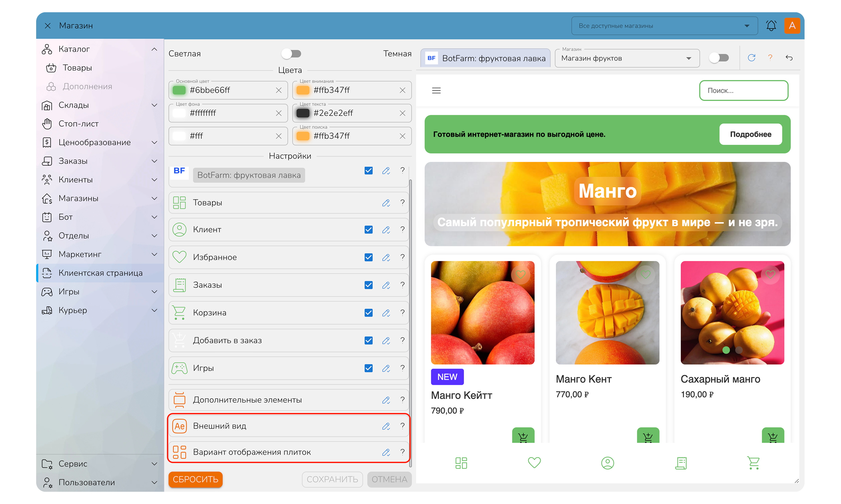Open the Магазин фруктов dropdown
Viewport: 841px width, 504px height.
click(x=627, y=59)
